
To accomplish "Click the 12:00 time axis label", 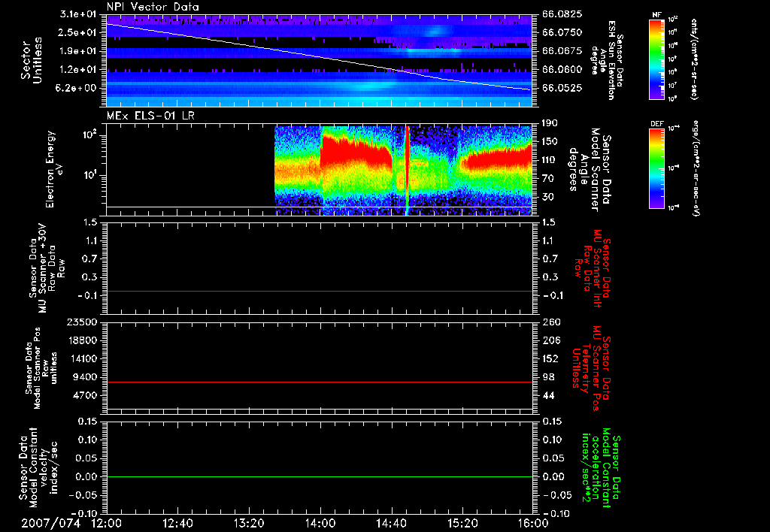I will (107, 523).
